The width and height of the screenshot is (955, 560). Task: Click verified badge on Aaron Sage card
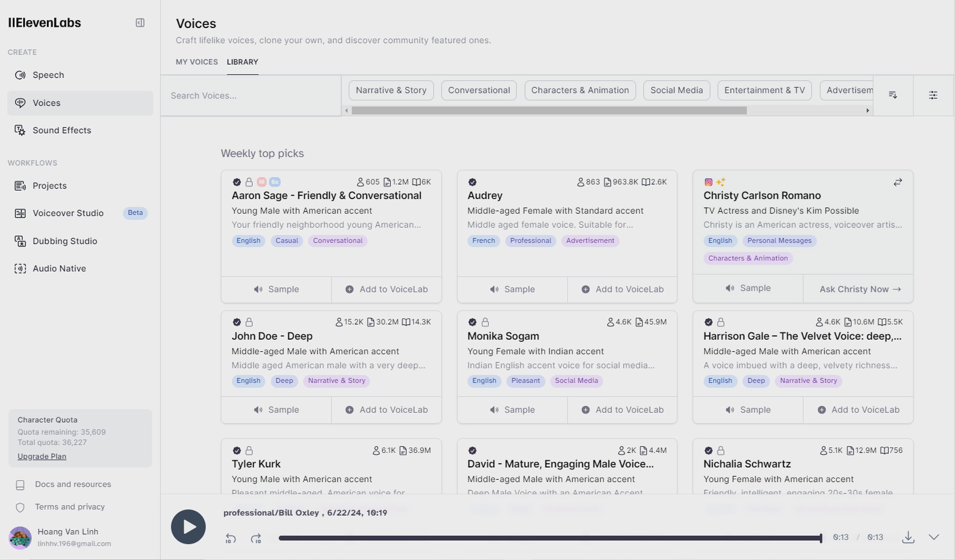[237, 183]
